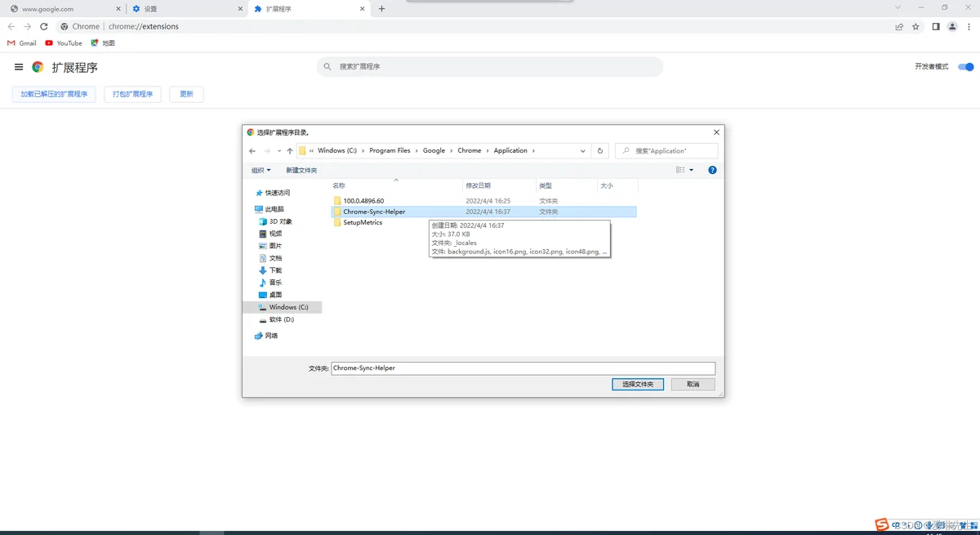This screenshot has width=980, height=535.
Task: Click Chrome's browser forward arrow
Action: click(x=28, y=26)
